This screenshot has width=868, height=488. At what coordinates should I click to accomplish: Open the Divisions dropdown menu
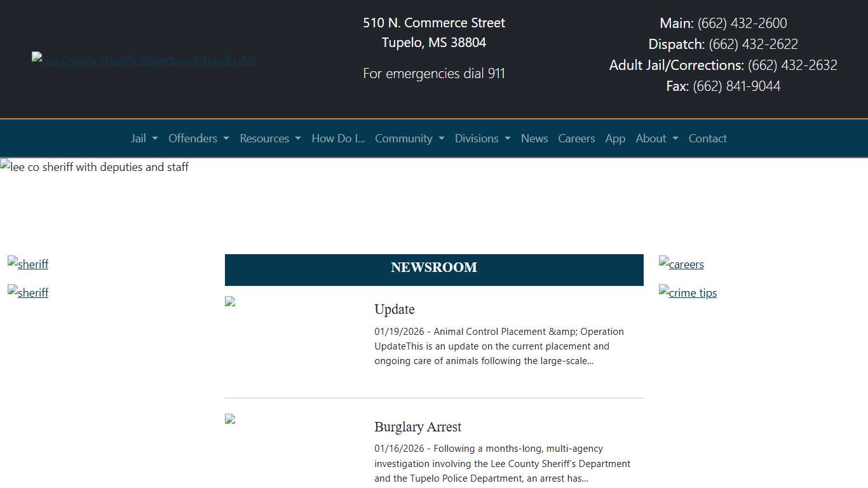pyautogui.click(x=482, y=139)
